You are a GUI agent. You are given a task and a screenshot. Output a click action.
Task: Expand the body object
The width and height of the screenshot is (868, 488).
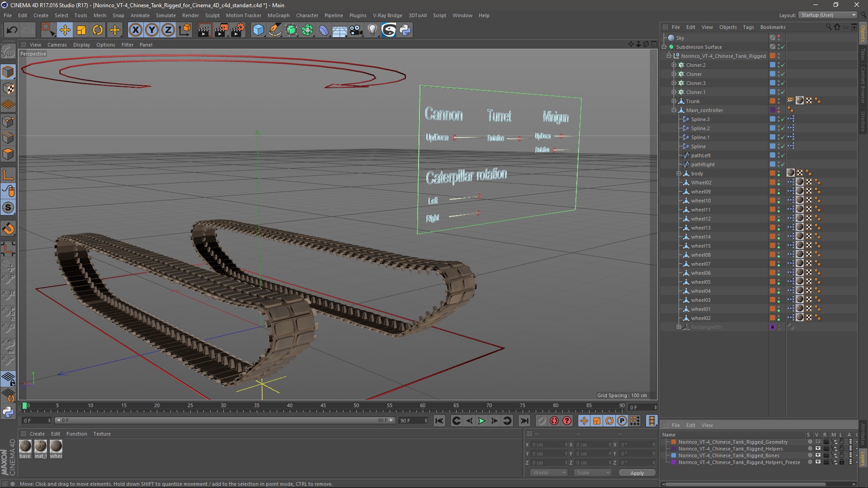(679, 174)
